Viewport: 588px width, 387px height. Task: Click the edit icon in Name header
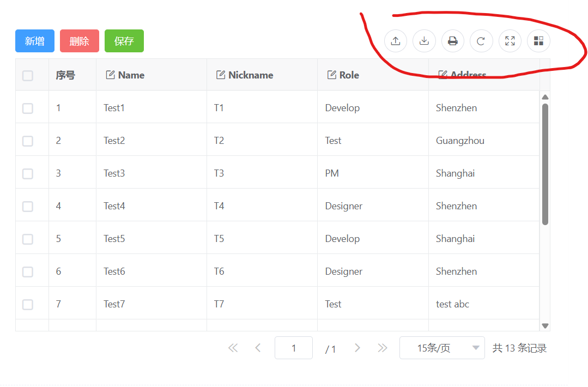(x=110, y=75)
